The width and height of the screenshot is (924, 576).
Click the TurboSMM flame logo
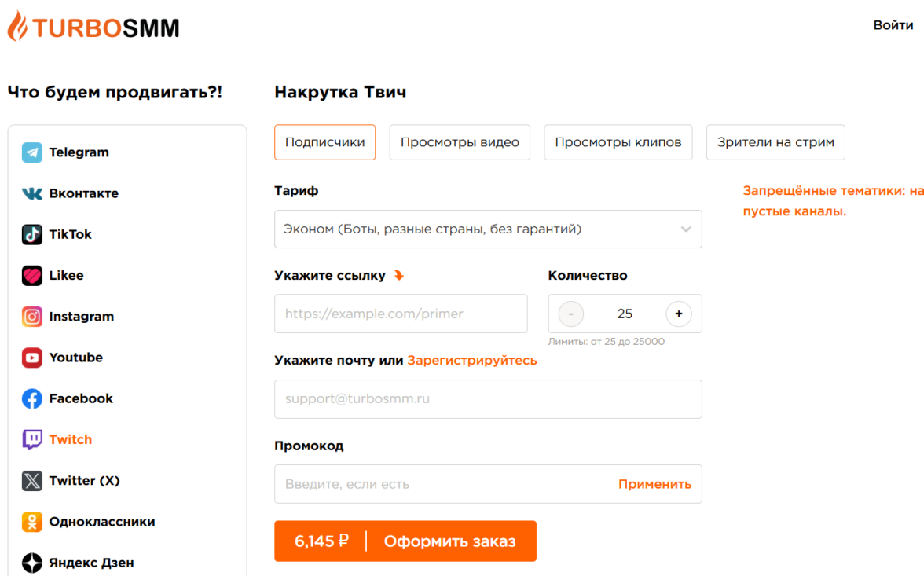click(17, 28)
